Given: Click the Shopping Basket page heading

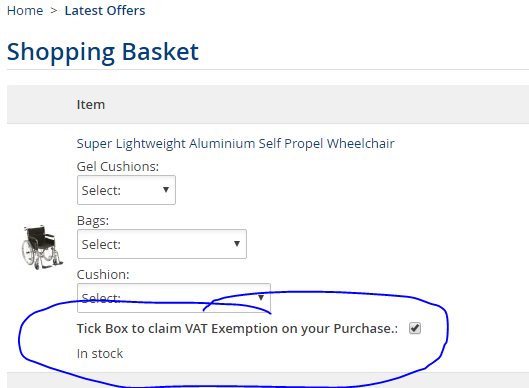Looking at the screenshot, I should [103, 52].
